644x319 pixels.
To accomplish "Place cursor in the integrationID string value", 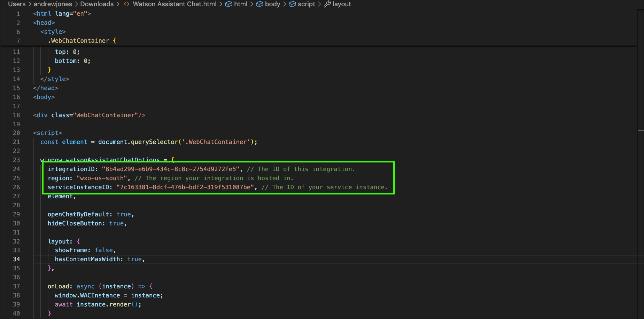I will 171,169.
